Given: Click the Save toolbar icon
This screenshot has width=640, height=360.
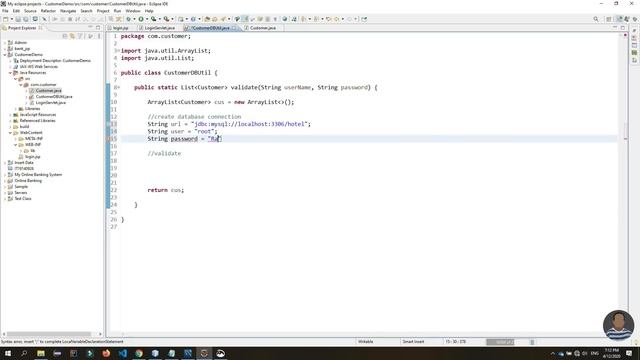Looking at the screenshot, I should coord(18,19).
